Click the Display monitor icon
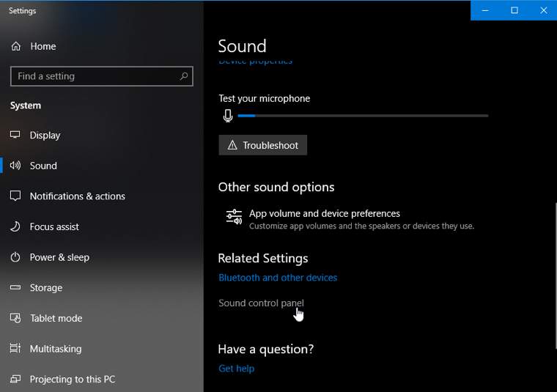 coord(15,136)
